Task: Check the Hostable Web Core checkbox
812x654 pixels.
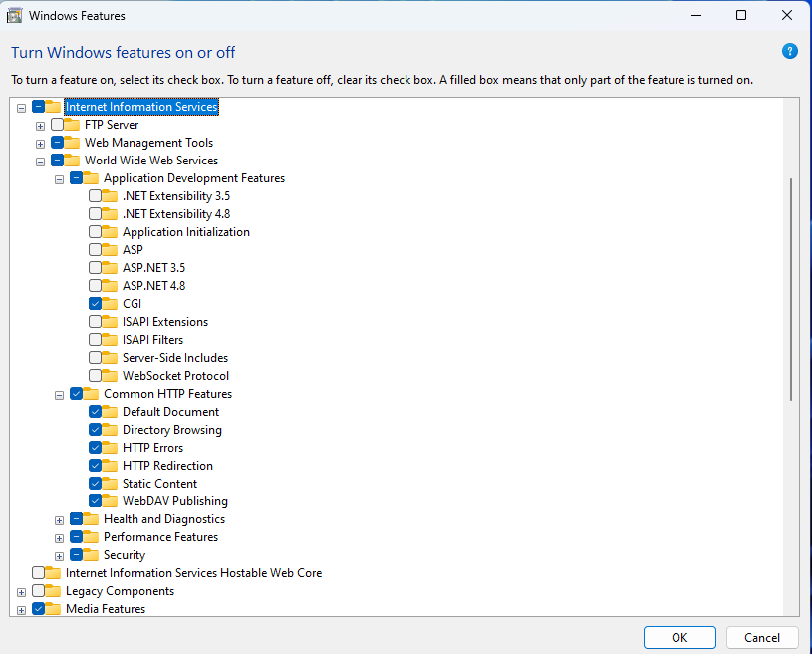Action: click(38, 572)
